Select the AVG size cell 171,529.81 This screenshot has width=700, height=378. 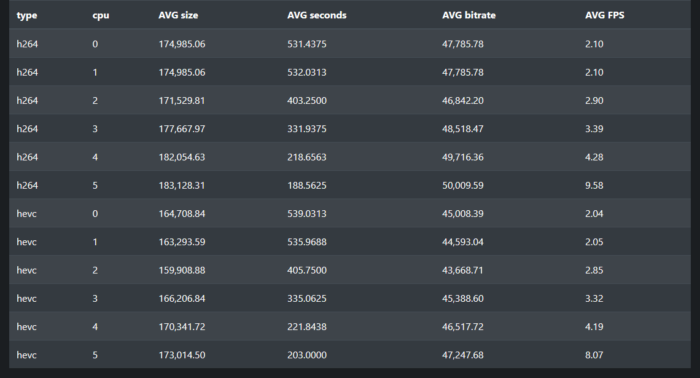[x=182, y=100]
